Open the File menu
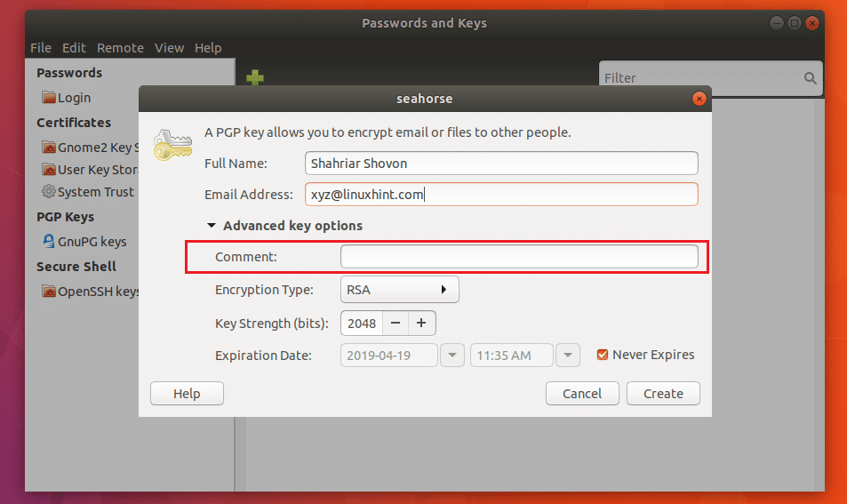The image size is (847, 504). pos(41,48)
